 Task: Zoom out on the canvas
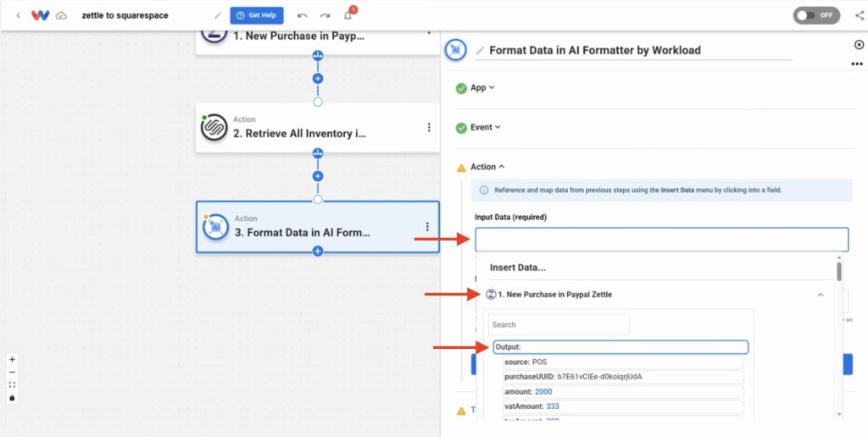[x=12, y=373]
